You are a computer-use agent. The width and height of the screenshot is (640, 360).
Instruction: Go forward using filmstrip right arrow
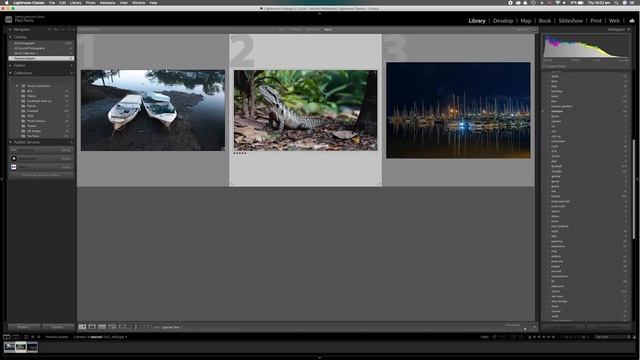(39, 337)
